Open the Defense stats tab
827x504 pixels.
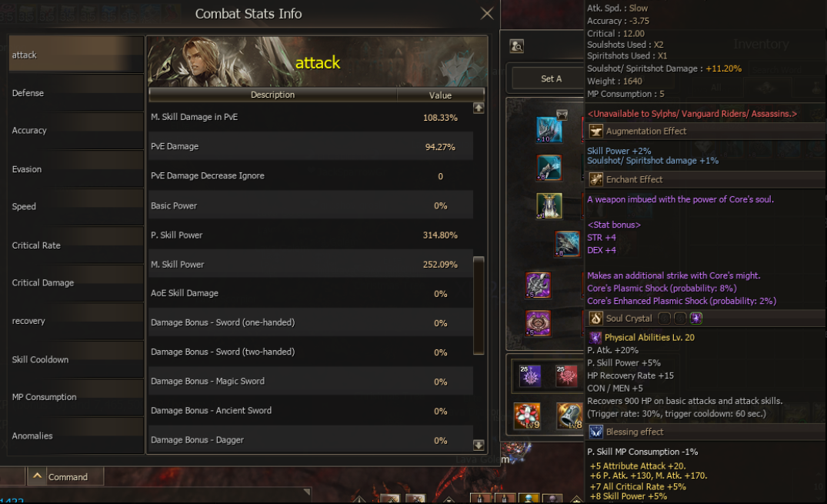76,93
